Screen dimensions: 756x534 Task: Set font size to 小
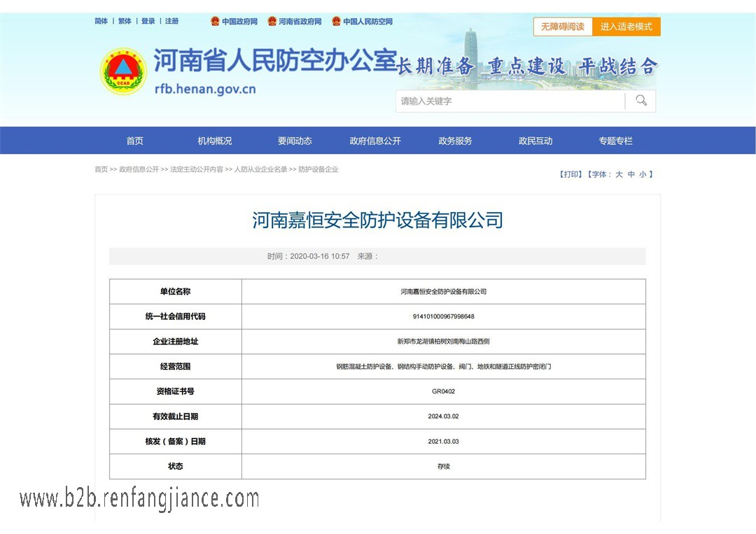click(x=643, y=174)
